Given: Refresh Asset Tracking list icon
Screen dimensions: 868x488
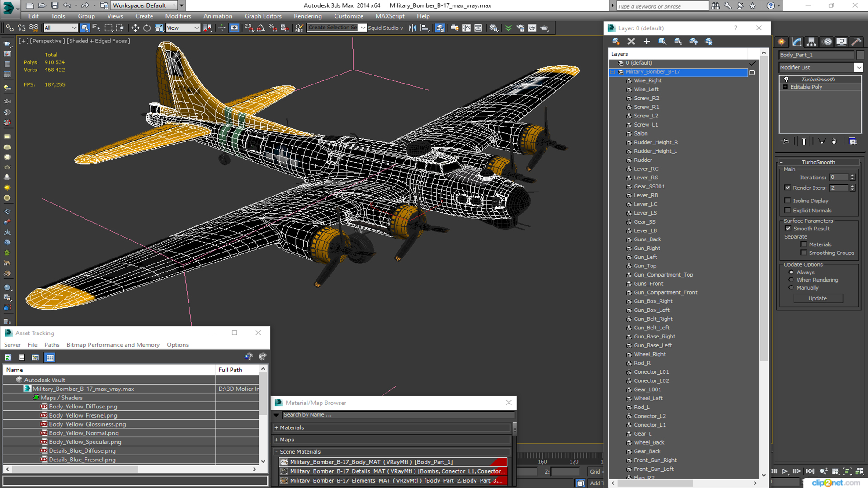Looking at the screenshot, I should tap(8, 357).
